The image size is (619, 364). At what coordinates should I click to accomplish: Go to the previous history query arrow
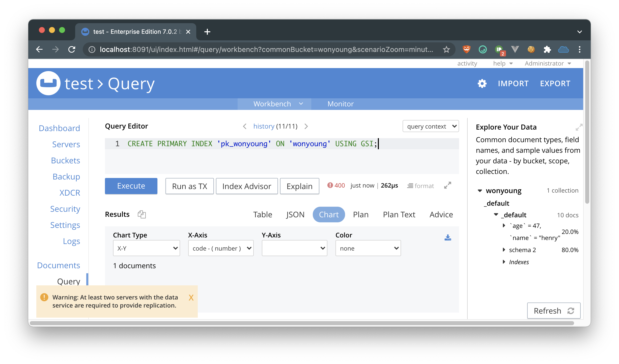(x=244, y=126)
